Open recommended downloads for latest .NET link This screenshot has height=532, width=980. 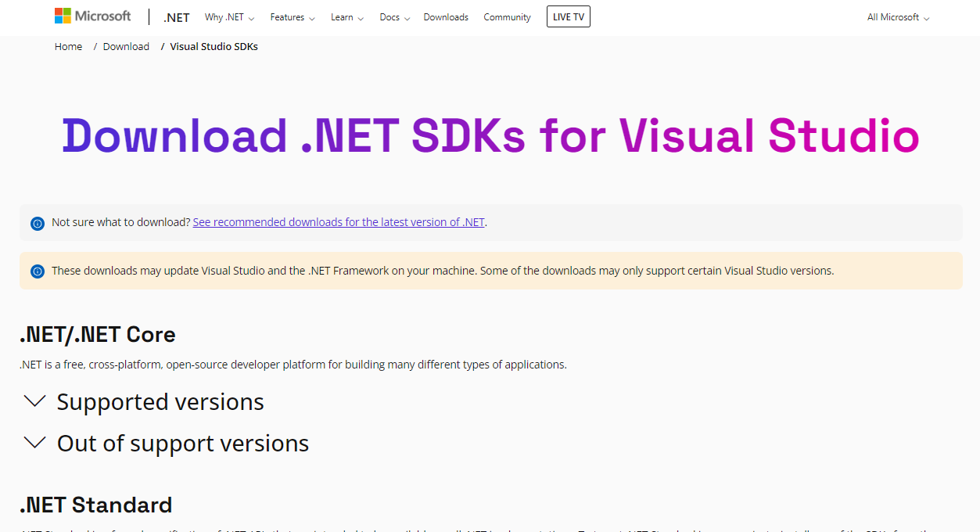(339, 222)
